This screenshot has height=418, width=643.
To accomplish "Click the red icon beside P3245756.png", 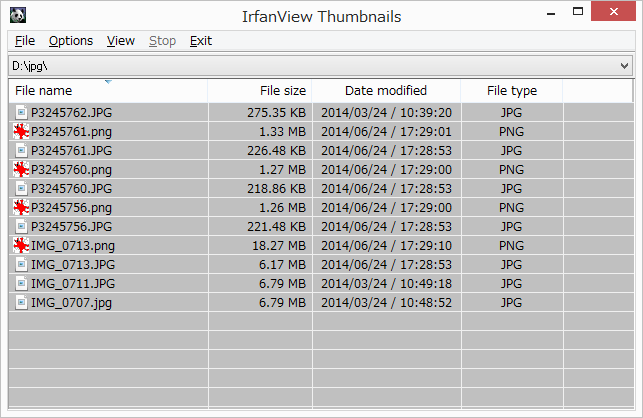I will (x=21, y=208).
